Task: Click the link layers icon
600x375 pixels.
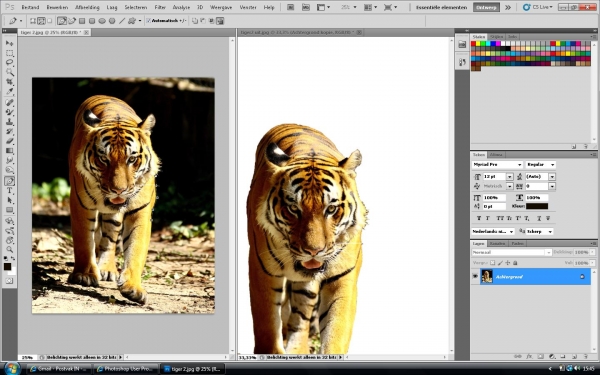Action: point(518,356)
